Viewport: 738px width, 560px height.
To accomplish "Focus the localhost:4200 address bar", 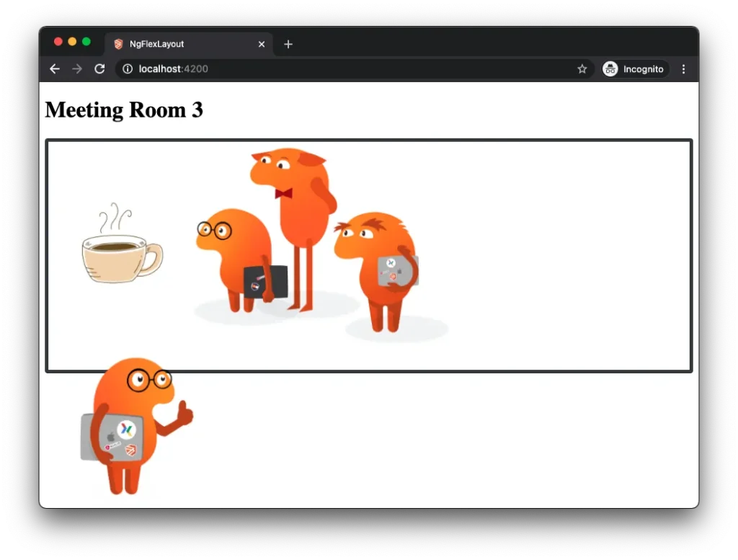I will [x=353, y=69].
